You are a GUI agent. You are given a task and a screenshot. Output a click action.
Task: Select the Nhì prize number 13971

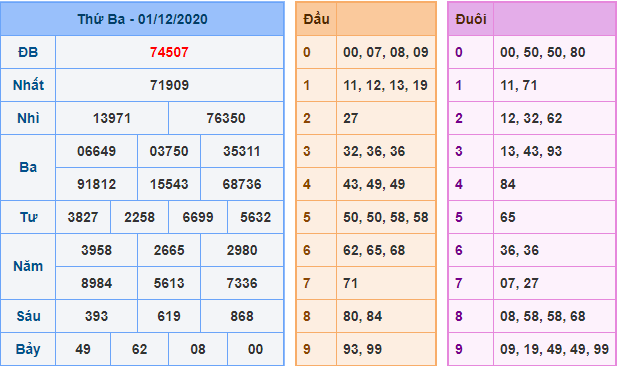tap(112, 118)
